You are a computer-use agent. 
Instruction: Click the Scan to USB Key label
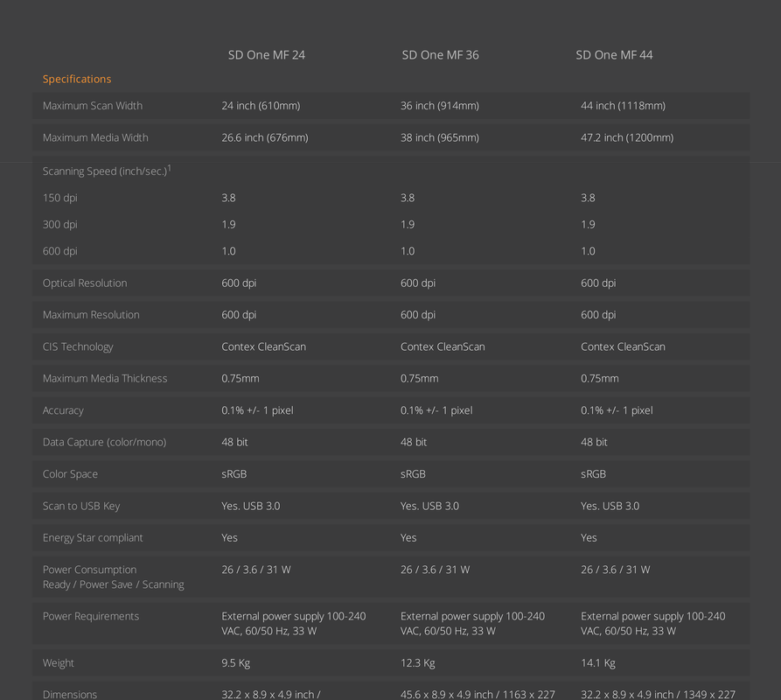tap(81, 507)
